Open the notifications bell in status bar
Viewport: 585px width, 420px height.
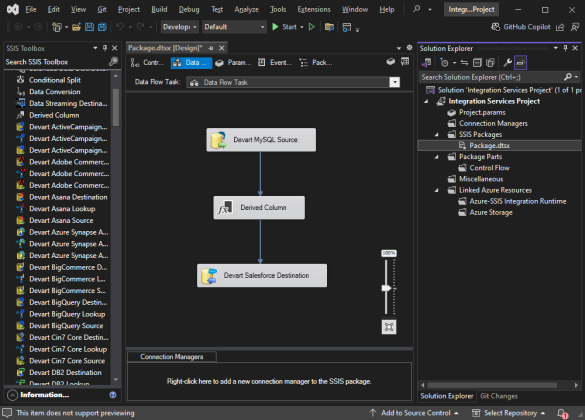[562, 413]
